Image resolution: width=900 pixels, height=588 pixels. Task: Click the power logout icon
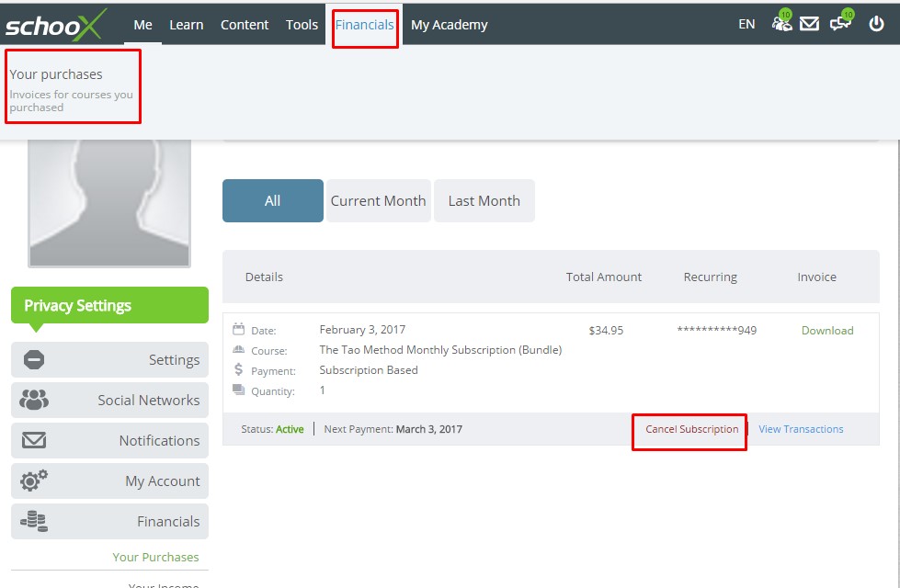point(876,24)
